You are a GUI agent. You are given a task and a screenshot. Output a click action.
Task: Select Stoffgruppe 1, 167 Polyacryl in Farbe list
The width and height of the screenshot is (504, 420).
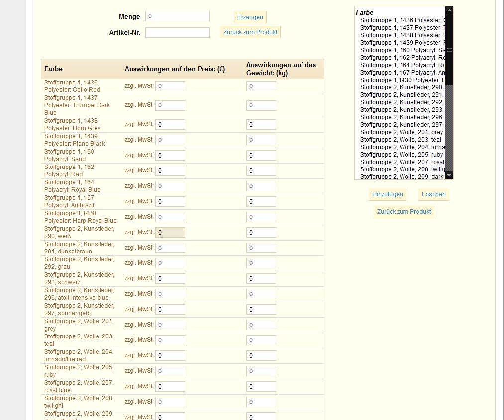pos(403,72)
